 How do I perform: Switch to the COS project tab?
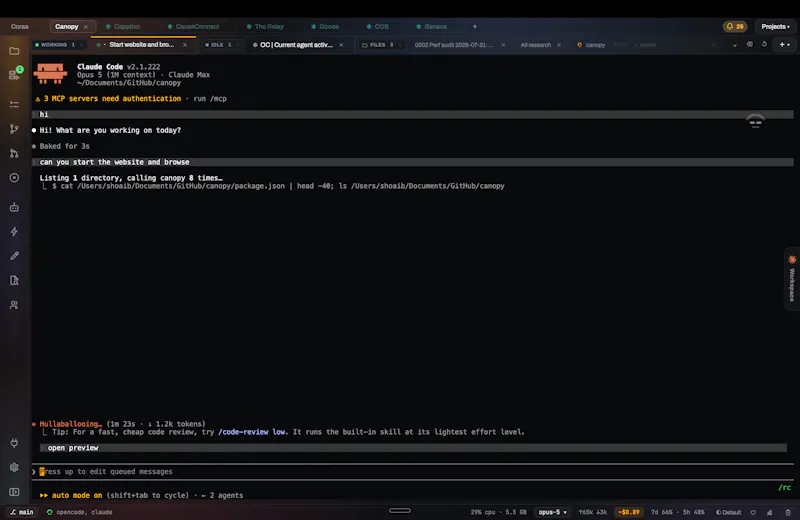pyautogui.click(x=378, y=27)
